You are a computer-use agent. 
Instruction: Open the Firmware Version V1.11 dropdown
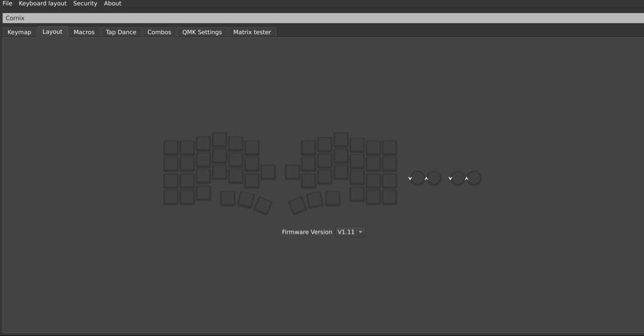pyautogui.click(x=350, y=232)
